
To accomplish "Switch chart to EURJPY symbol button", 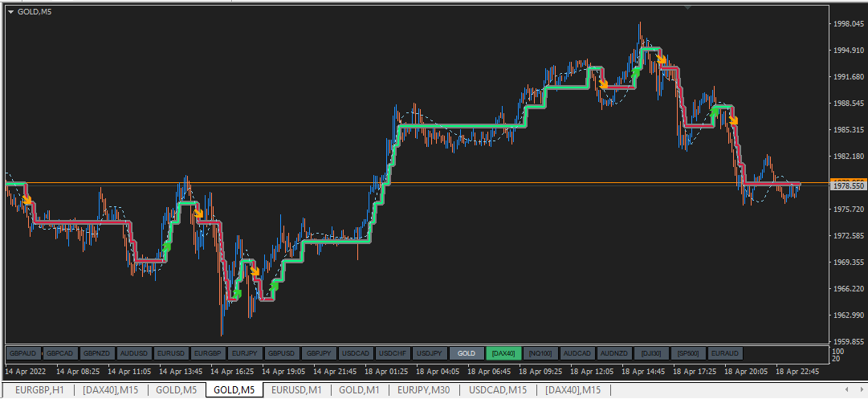I will [x=245, y=353].
